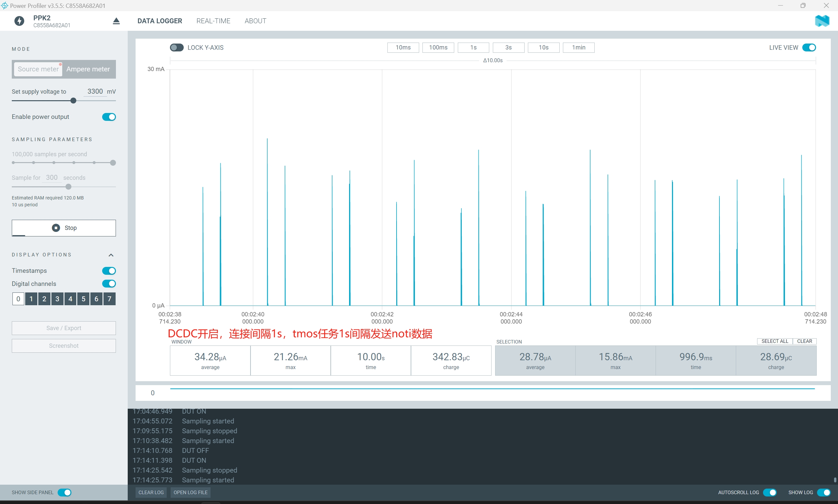The width and height of the screenshot is (838, 504).
Task: Adjust the supply voltage slider handle
Action: (x=73, y=101)
